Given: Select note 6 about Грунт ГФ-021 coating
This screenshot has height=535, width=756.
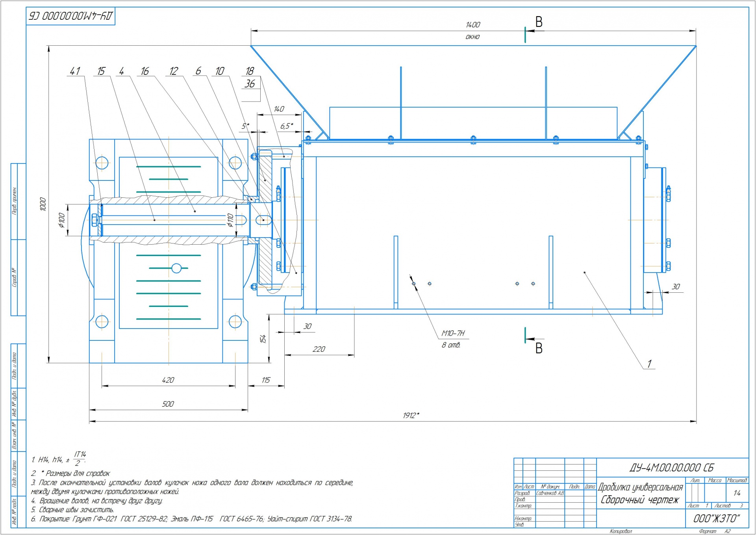Looking at the screenshot, I should 191,519.
